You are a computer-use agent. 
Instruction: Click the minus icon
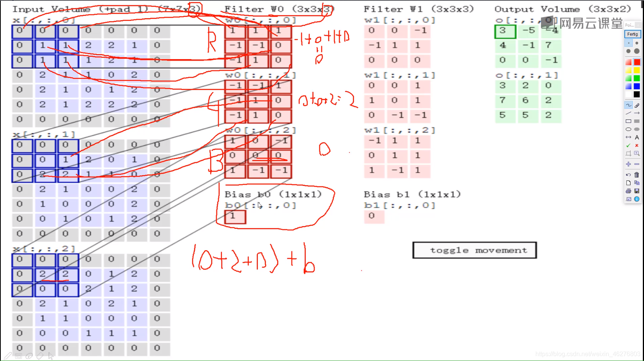click(x=637, y=164)
